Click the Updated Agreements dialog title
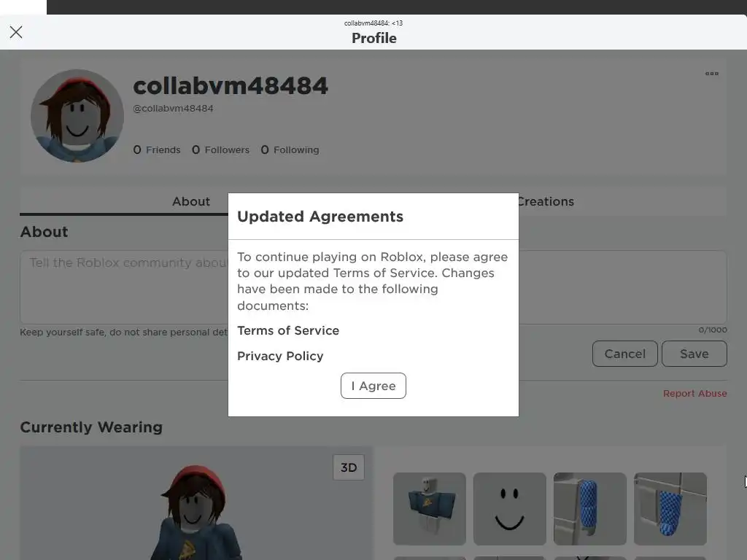Viewport: 747px width, 560px height. (x=320, y=217)
